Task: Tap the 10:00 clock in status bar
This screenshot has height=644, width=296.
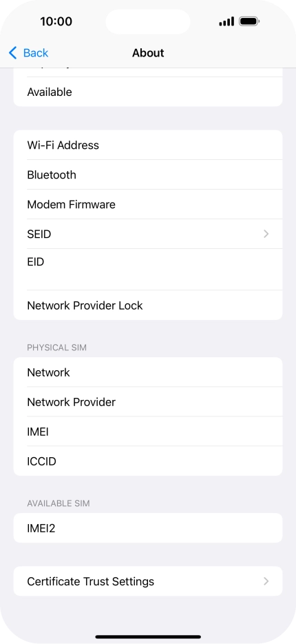Action: tap(56, 21)
